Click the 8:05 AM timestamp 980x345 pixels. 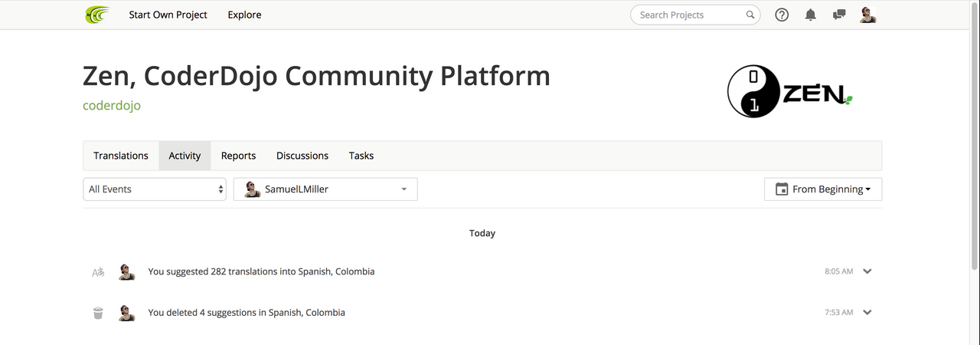[839, 271]
